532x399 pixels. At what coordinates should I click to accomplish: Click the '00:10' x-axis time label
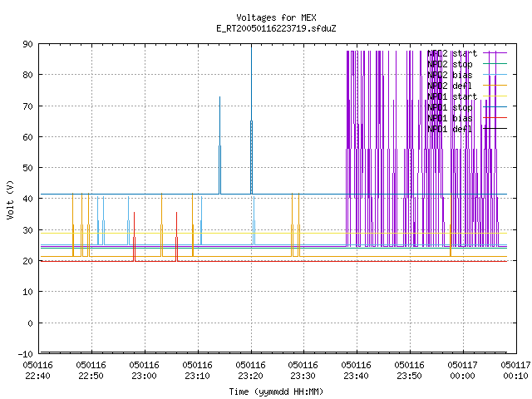coord(516,377)
